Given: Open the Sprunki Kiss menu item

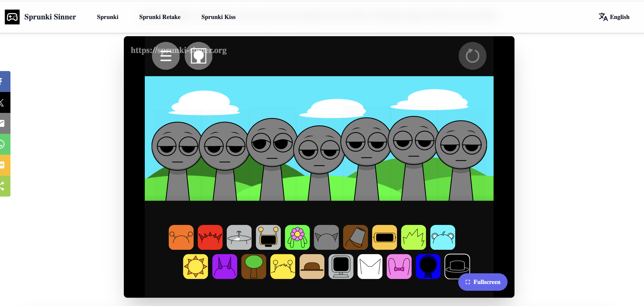Looking at the screenshot, I should pyautogui.click(x=218, y=17).
